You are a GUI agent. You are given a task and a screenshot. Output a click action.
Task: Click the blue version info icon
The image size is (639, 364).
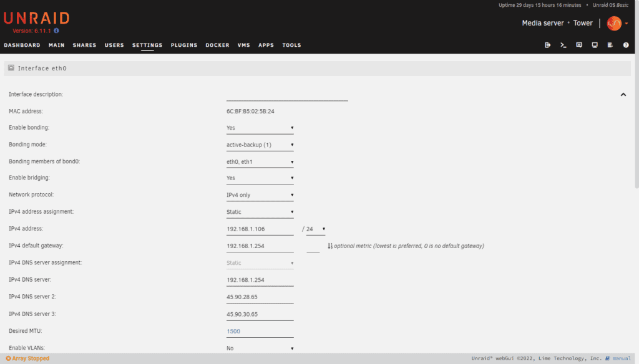pyautogui.click(x=56, y=31)
